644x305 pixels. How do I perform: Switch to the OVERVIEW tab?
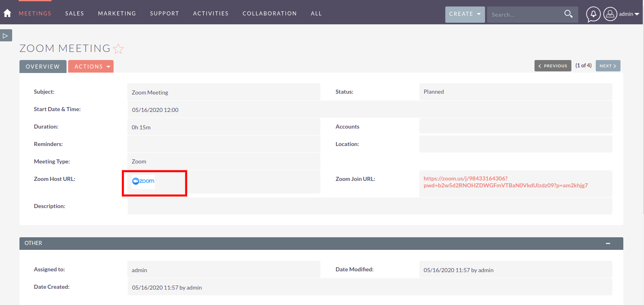point(43,67)
